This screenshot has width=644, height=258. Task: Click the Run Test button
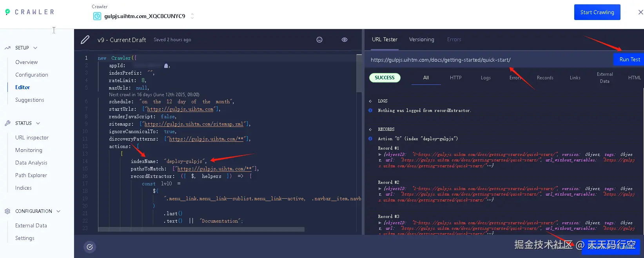tap(629, 59)
